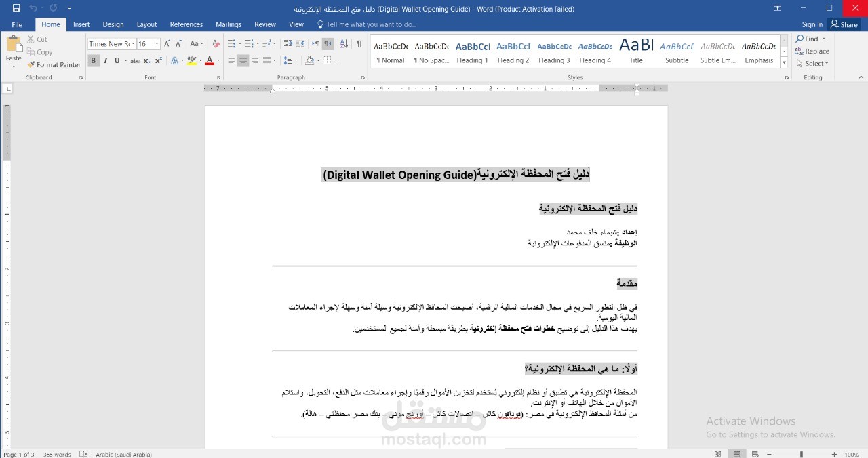Enable right text alignment

(x=255, y=60)
